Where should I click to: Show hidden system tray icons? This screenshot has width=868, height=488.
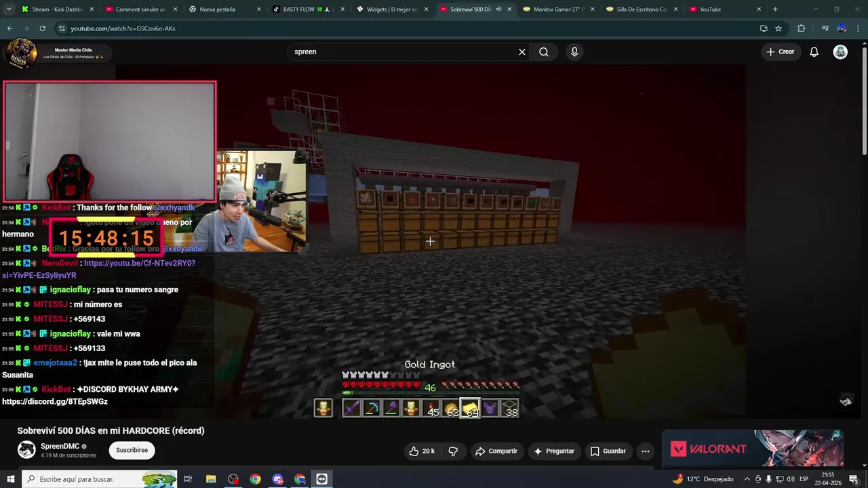click(747, 479)
